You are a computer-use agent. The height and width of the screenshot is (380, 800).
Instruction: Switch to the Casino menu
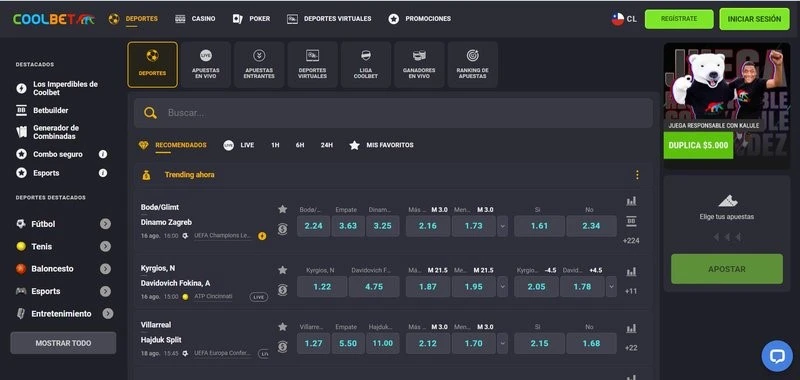click(x=195, y=19)
